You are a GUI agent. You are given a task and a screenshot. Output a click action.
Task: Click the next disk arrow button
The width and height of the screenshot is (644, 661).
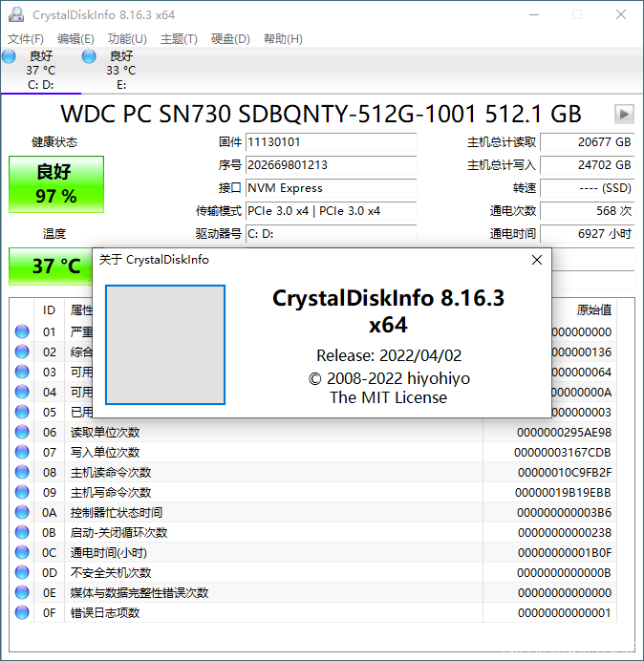[624, 114]
